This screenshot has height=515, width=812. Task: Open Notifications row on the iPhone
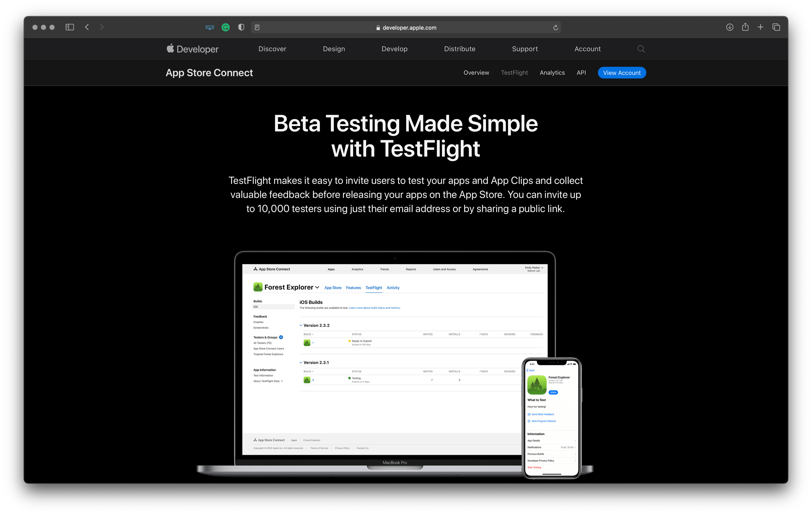pos(552,447)
